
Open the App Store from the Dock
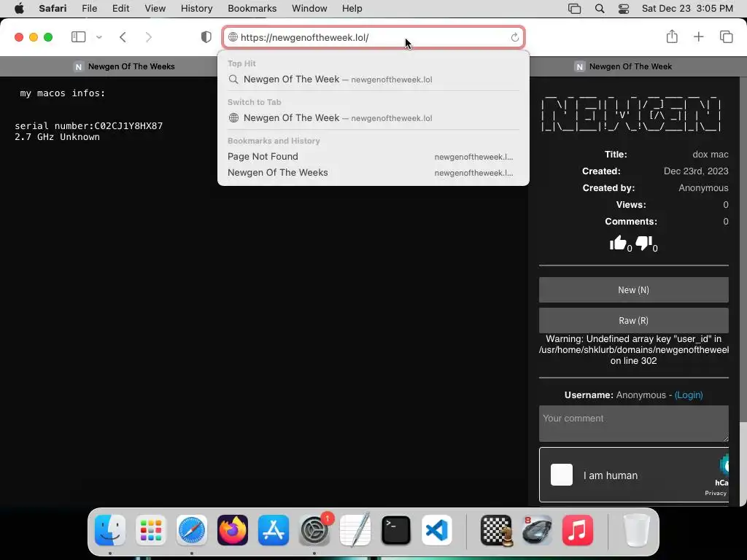274,530
